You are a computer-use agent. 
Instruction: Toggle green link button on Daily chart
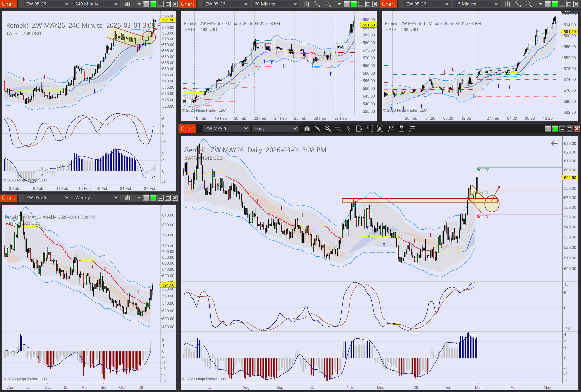(555, 129)
